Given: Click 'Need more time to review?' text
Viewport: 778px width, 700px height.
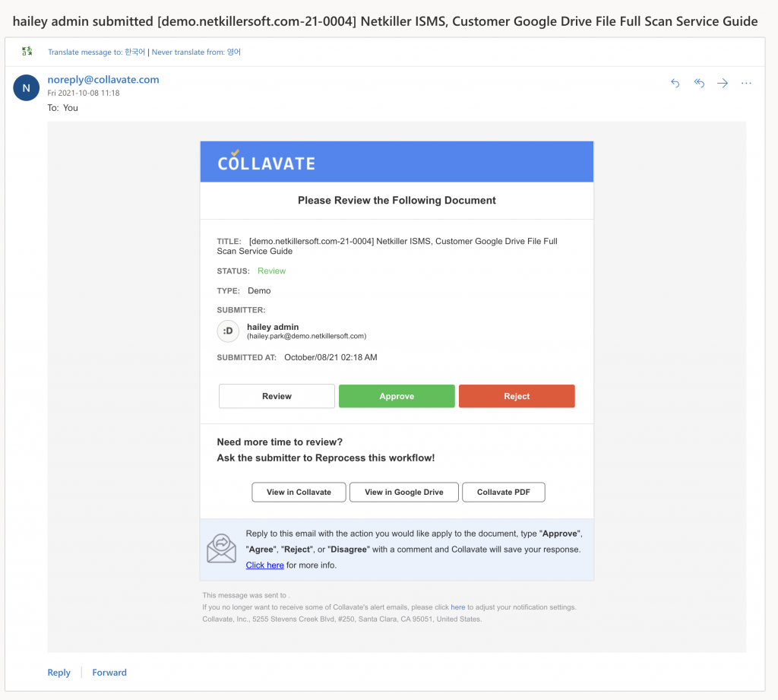Looking at the screenshot, I should [x=280, y=442].
